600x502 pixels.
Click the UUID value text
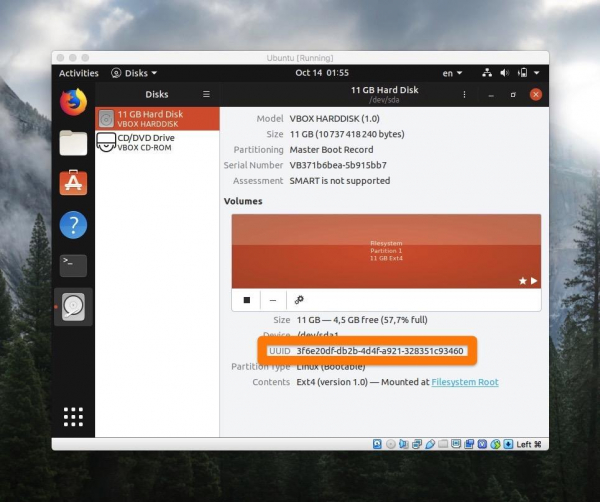coord(380,351)
